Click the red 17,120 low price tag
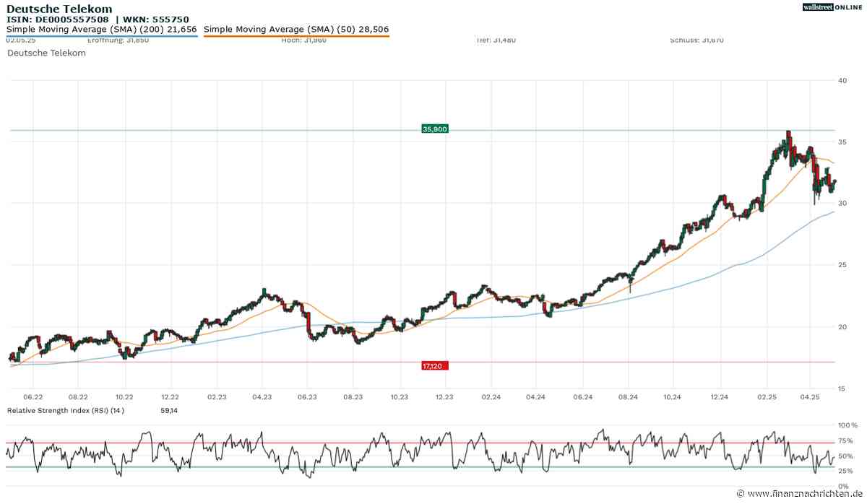 [435, 366]
